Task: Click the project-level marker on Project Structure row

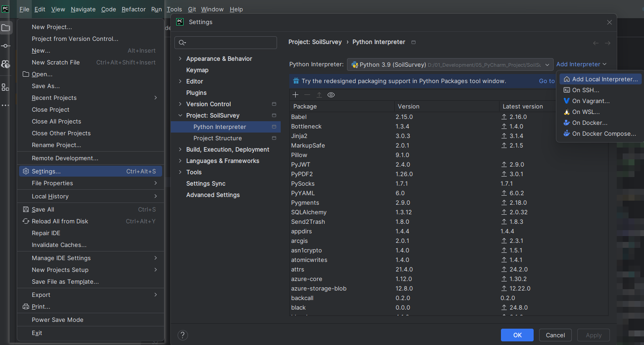Action: pyautogui.click(x=274, y=138)
